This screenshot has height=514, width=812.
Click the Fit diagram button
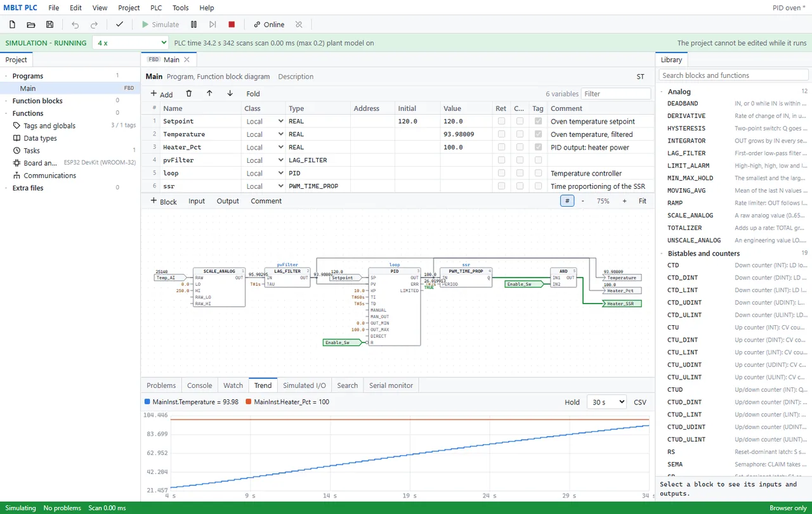point(643,201)
